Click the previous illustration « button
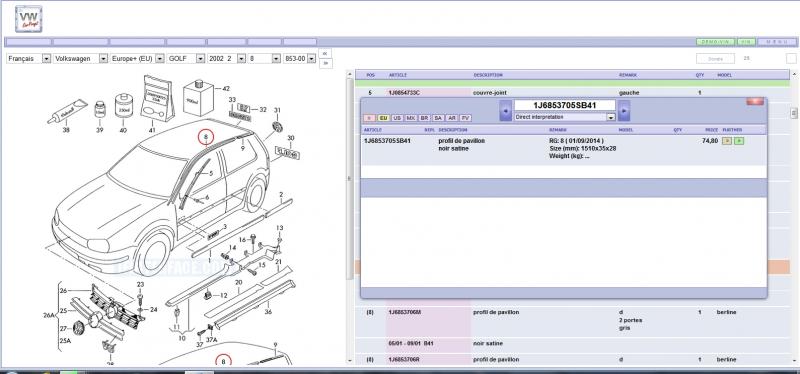800x374 pixels. click(x=326, y=53)
